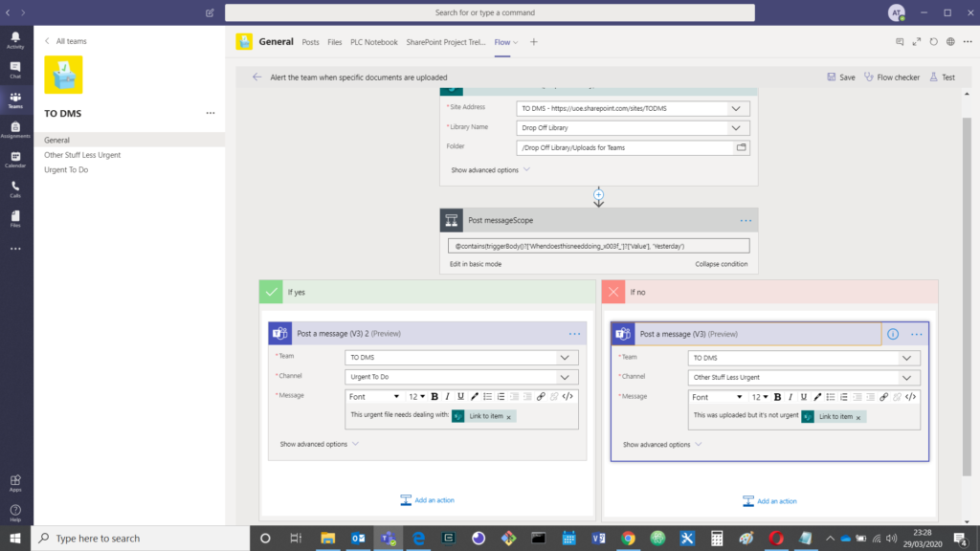Open Activity in the Teams sidebar
Screen dimensions: 980x551
click(x=15, y=40)
